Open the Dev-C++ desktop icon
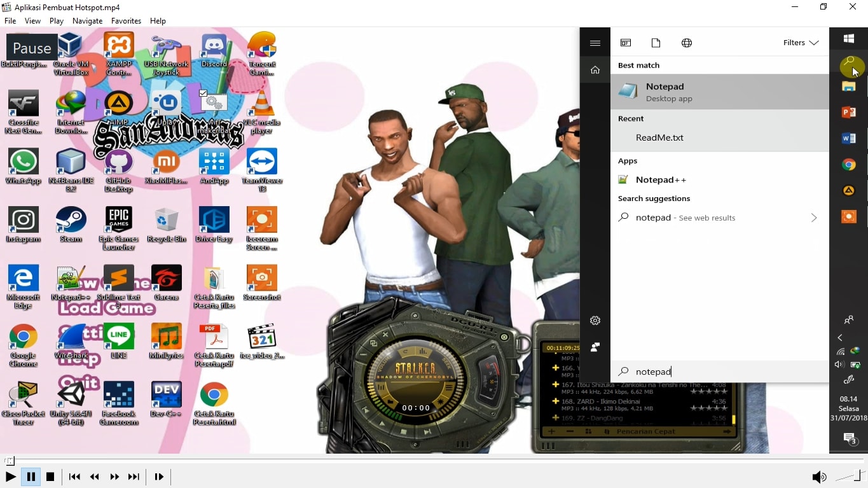 tap(166, 400)
